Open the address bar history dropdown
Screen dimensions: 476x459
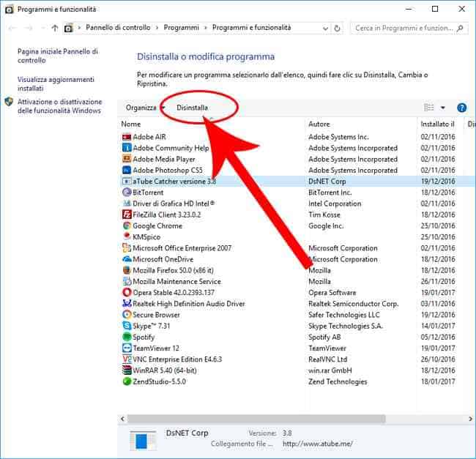coord(325,29)
